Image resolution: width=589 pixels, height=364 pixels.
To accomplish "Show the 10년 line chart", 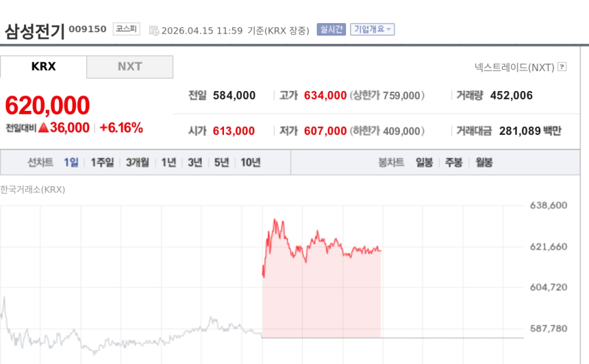I will [250, 162].
